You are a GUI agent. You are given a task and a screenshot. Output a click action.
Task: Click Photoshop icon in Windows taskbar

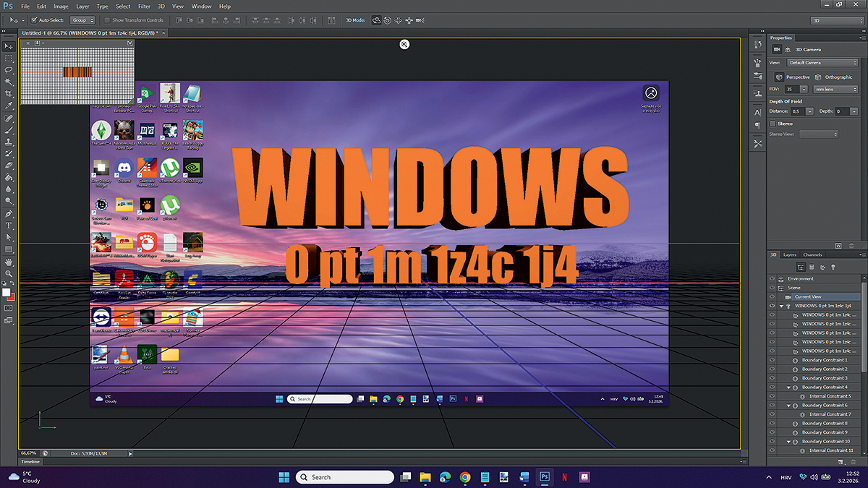[545, 477]
